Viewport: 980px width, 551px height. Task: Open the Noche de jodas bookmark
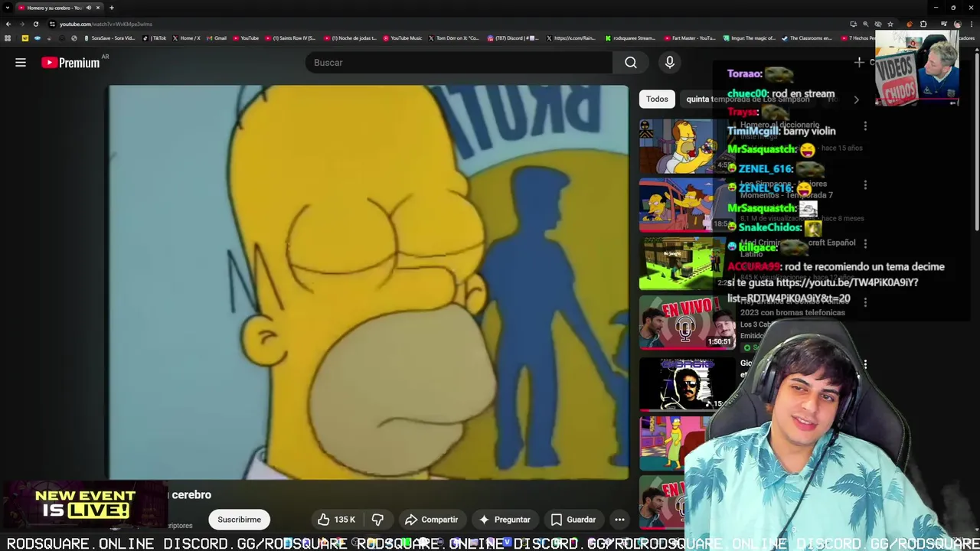click(x=351, y=38)
